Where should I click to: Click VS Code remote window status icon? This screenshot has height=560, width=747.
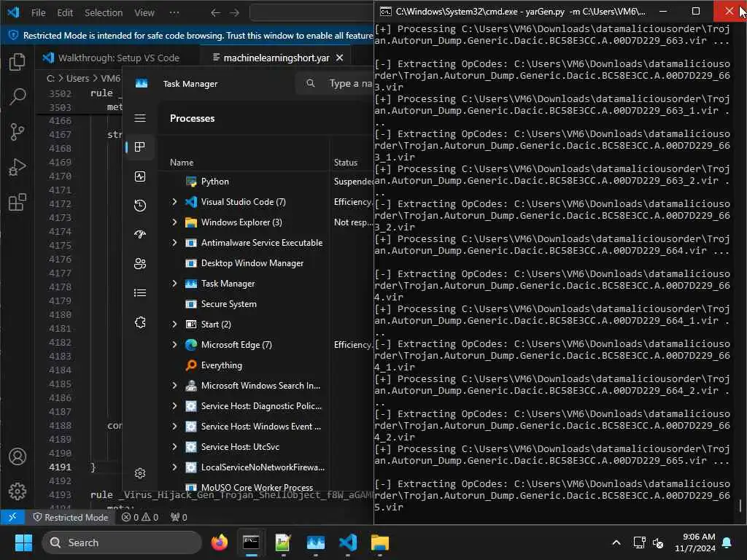pos(12,517)
